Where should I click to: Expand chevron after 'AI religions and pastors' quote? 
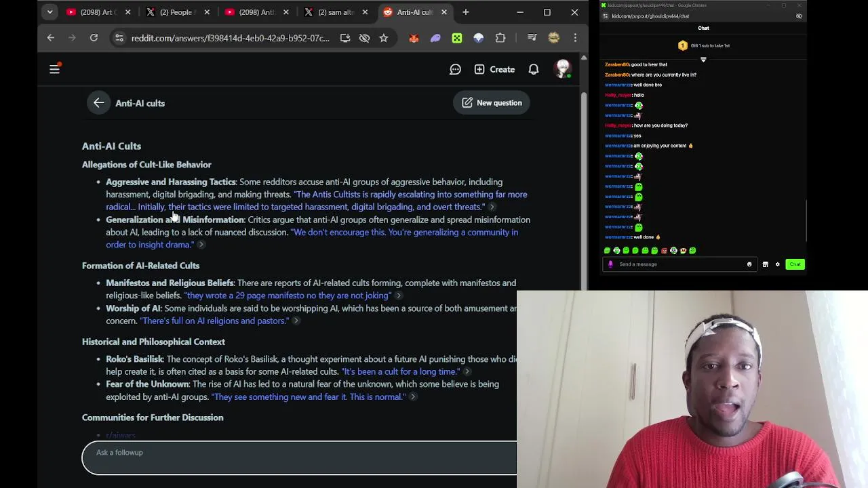click(x=296, y=321)
